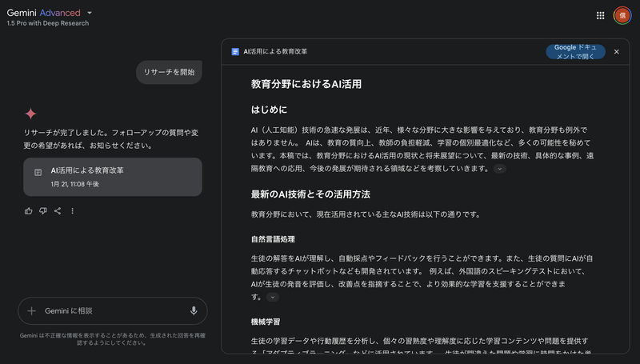
Task: Click the thumbs down icon
Action: click(x=43, y=211)
